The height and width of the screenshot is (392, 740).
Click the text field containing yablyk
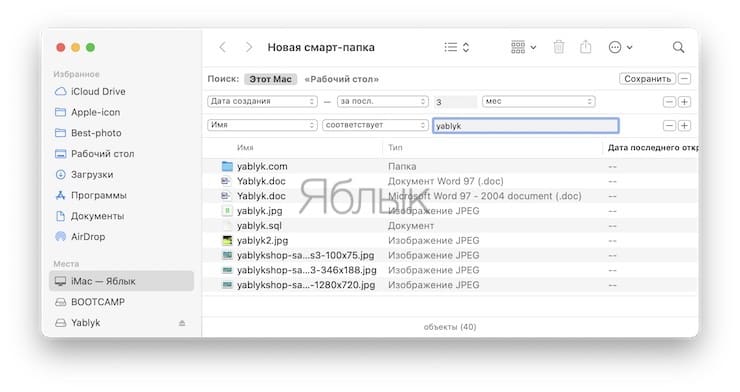[526, 125]
